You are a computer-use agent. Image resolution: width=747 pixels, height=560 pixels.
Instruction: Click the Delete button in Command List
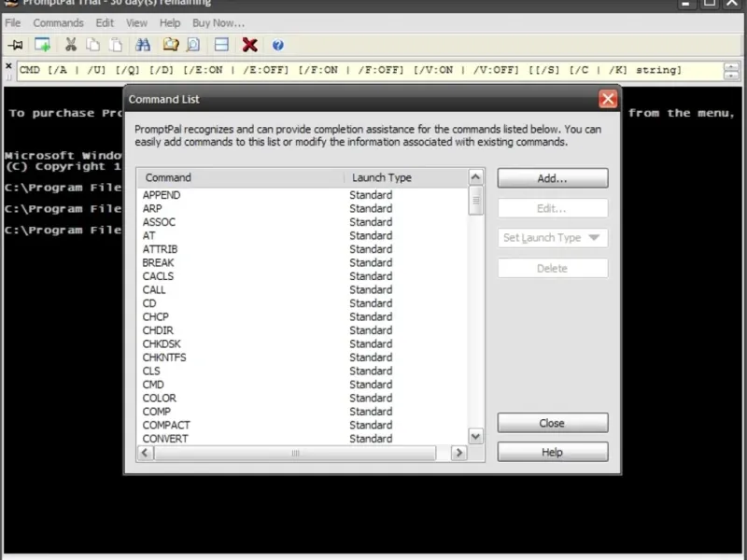pyautogui.click(x=553, y=268)
